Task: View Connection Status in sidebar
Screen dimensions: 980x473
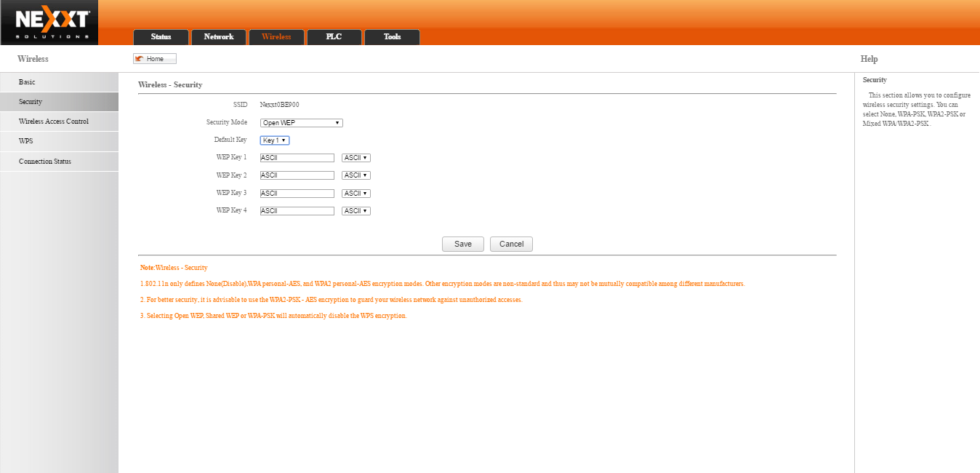Action: point(59,162)
